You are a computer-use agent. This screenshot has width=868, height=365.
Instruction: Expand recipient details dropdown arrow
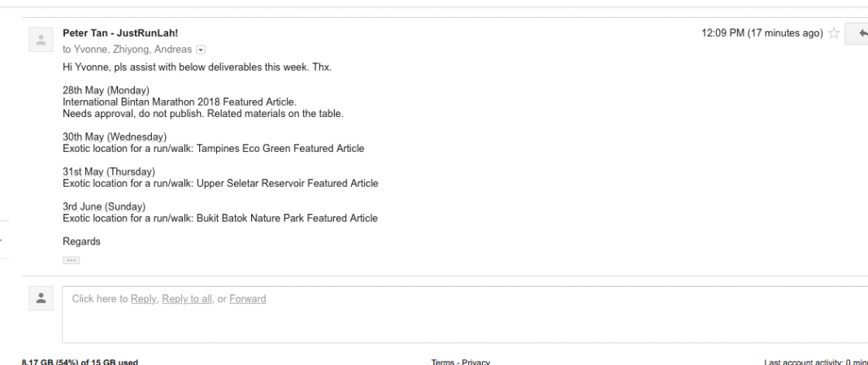coord(202,50)
